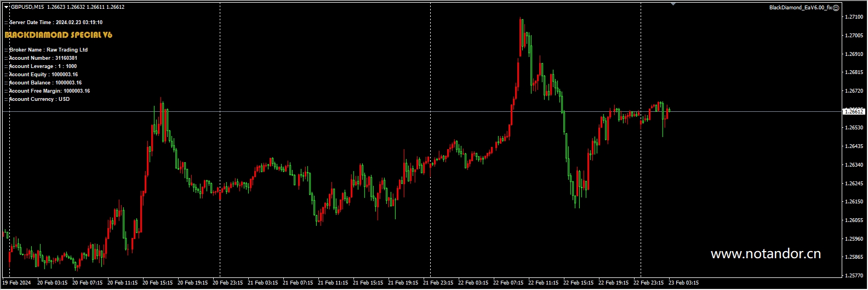The width and height of the screenshot is (868, 290).
Task: Click the Account Equity : 1000003.16 line
Action: click(x=41, y=75)
